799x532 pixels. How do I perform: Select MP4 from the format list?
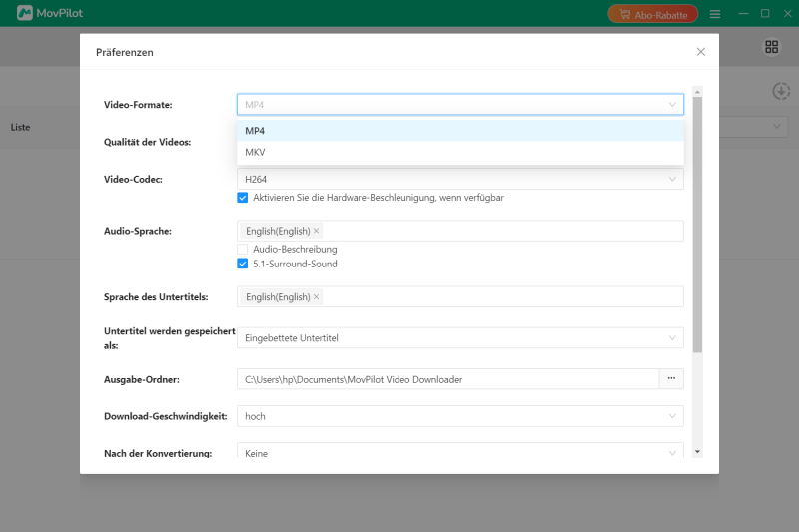click(460, 131)
